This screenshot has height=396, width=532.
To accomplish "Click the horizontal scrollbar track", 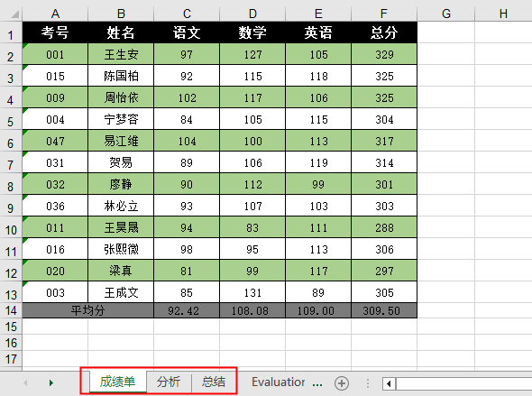I will tap(463, 383).
